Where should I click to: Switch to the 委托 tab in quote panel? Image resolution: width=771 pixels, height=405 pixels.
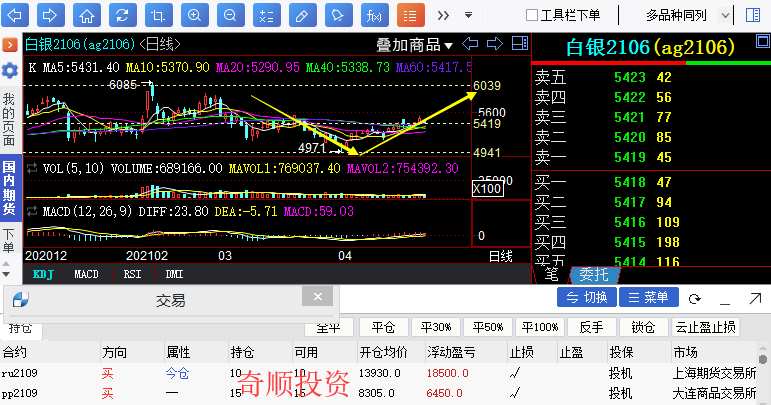pos(593,274)
